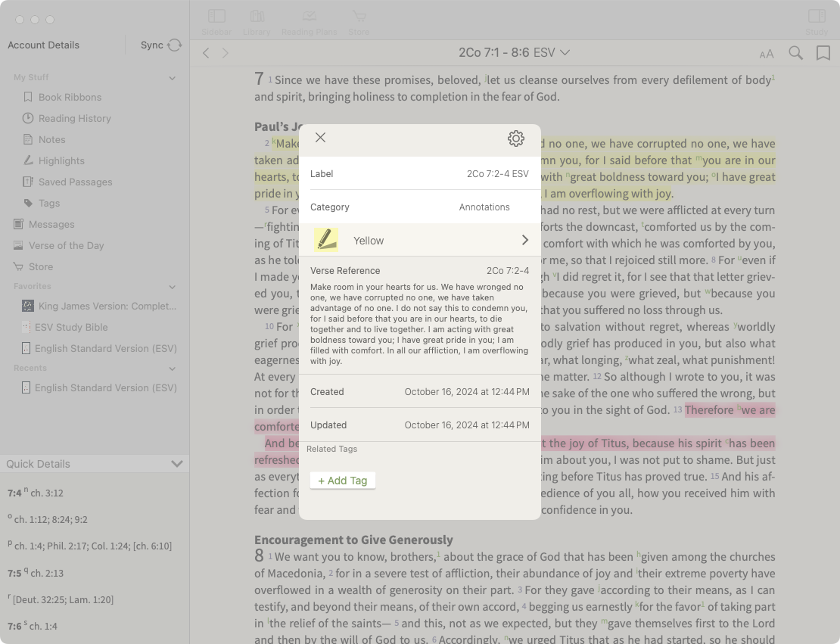Click the Verse of the Day picture icon
The width and height of the screenshot is (840, 644).
pyautogui.click(x=18, y=245)
